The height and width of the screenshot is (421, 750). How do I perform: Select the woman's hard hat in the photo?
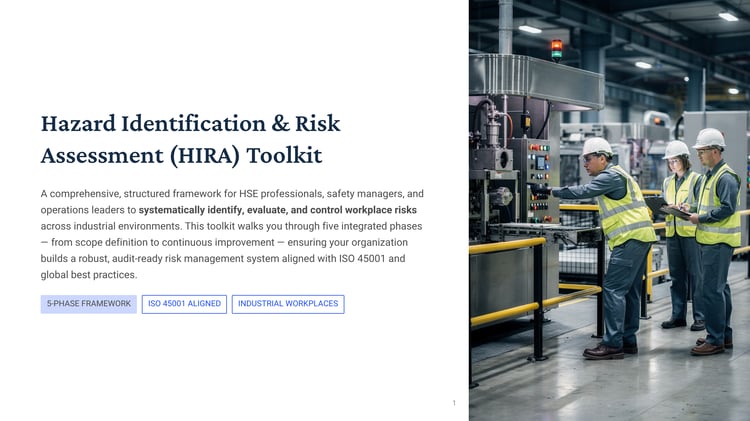(675, 149)
